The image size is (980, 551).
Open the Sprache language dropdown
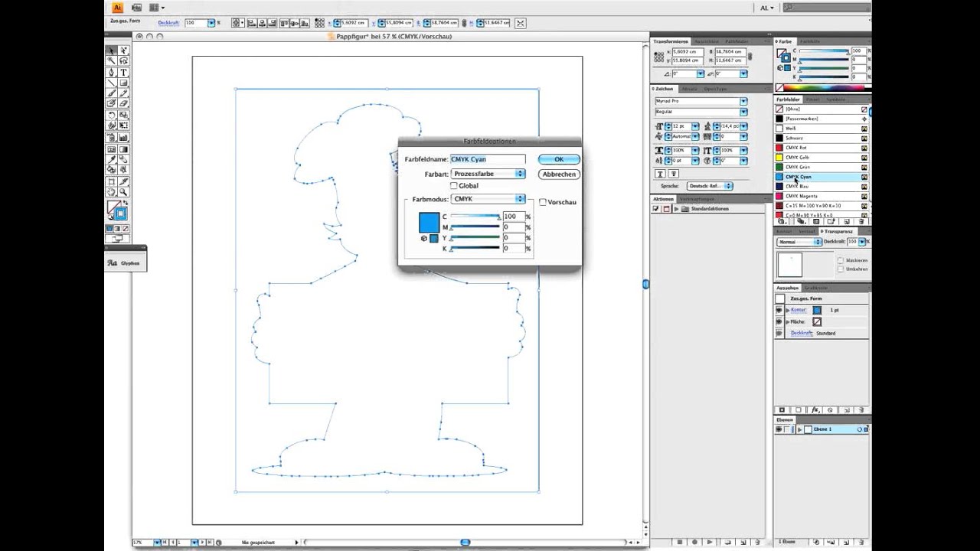coord(709,186)
